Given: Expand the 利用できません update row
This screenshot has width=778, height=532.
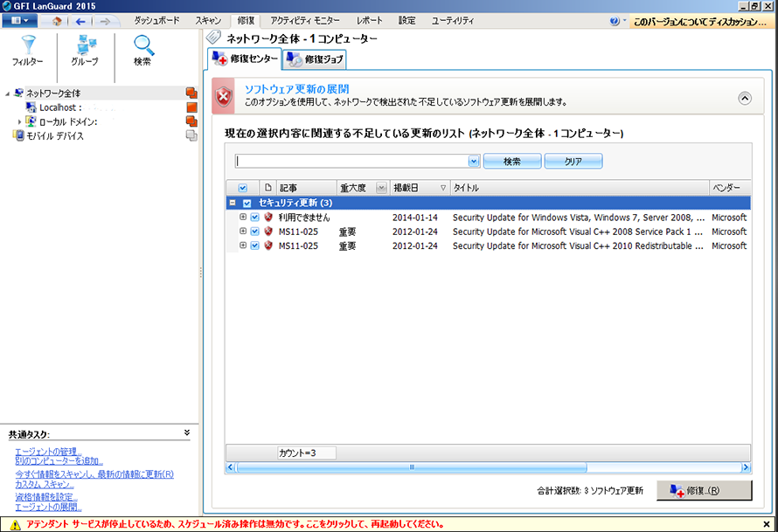Looking at the screenshot, I should tap(243, 217).
